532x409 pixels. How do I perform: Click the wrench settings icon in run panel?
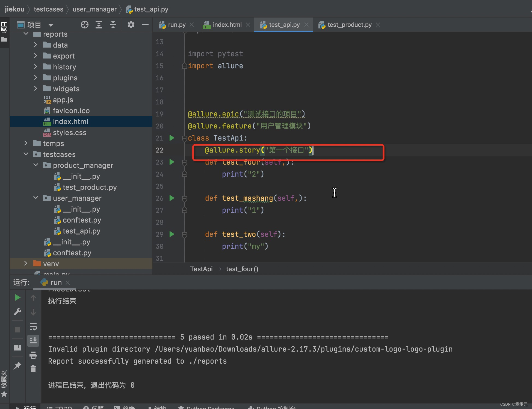click(x=17, y=312)
